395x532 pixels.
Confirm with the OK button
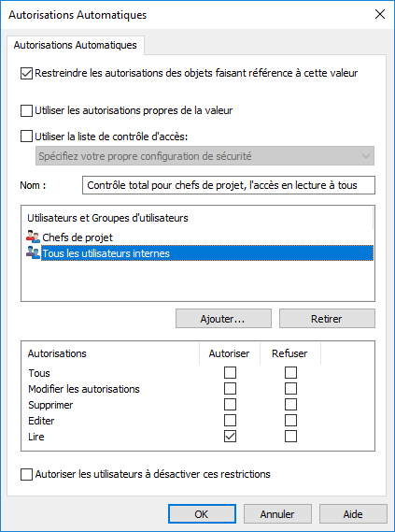point(202,514)
